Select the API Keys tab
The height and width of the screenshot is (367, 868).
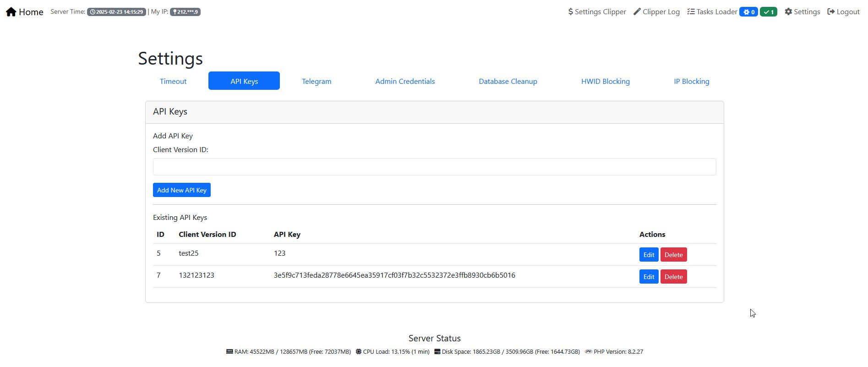(x=244, y=81)
